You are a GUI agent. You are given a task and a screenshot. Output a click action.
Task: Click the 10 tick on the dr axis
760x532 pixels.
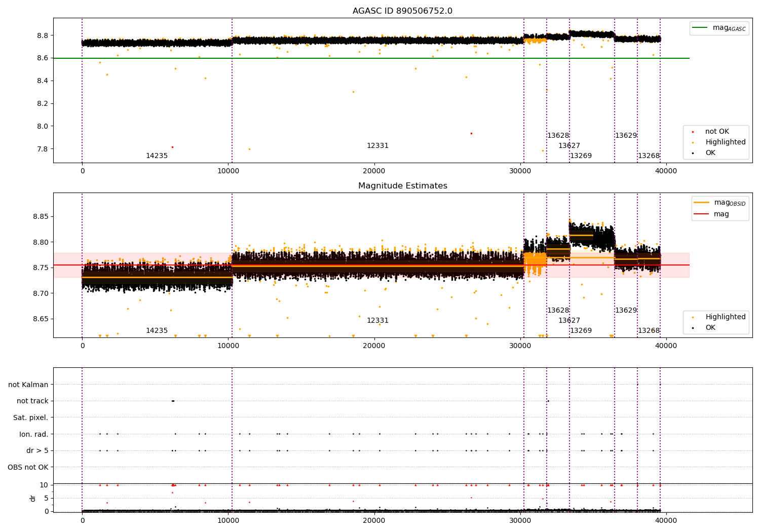point(44,485)
